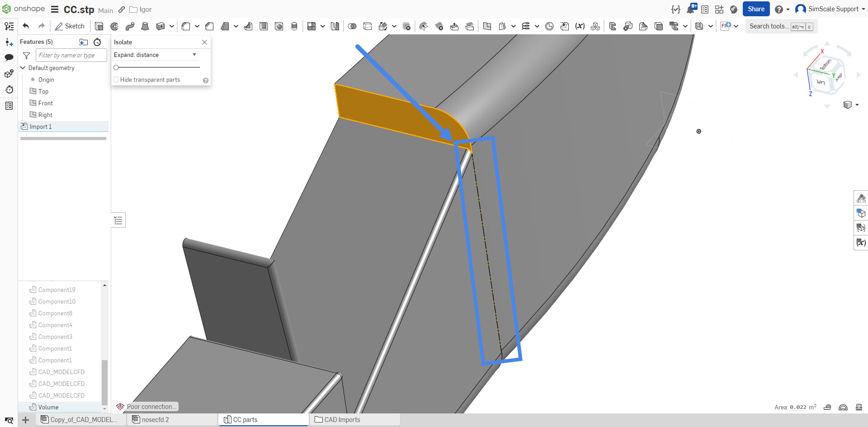Select the Chamfer tool

click(x=209, y=26)
